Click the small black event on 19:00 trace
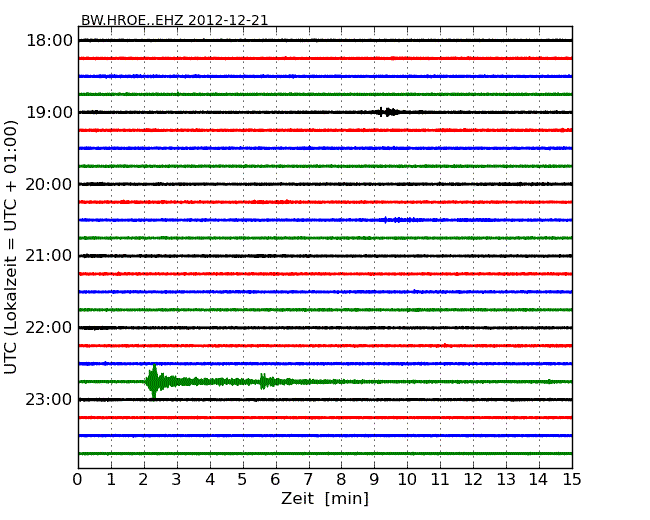Viewport: 650px width, 520px height. pyautogui.click(x=388, y=112)
